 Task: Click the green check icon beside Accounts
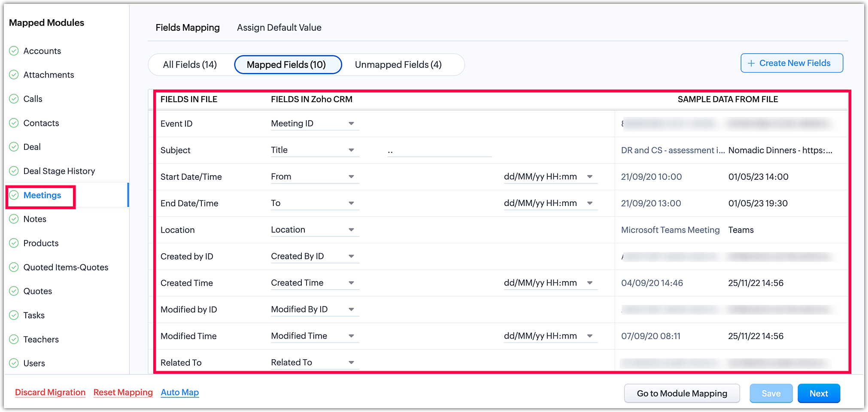click(x=14, y=51)
